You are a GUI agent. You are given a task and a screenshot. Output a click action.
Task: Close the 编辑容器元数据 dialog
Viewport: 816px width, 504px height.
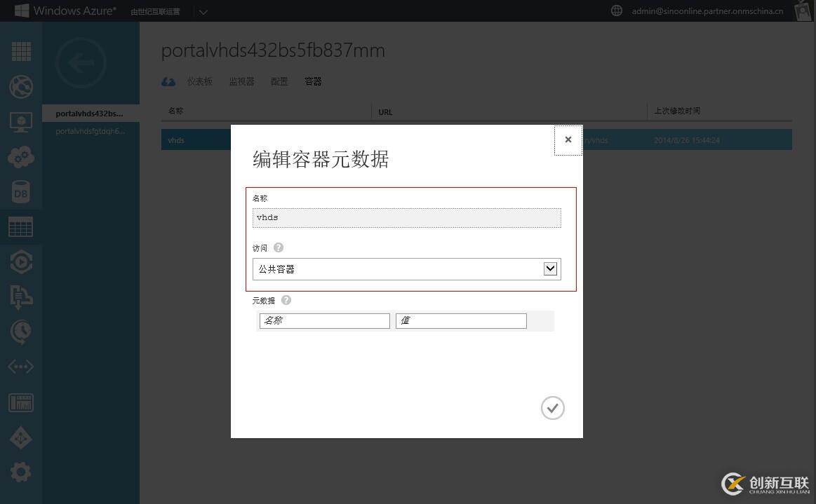pyautogui.click(x=568, y=140)
